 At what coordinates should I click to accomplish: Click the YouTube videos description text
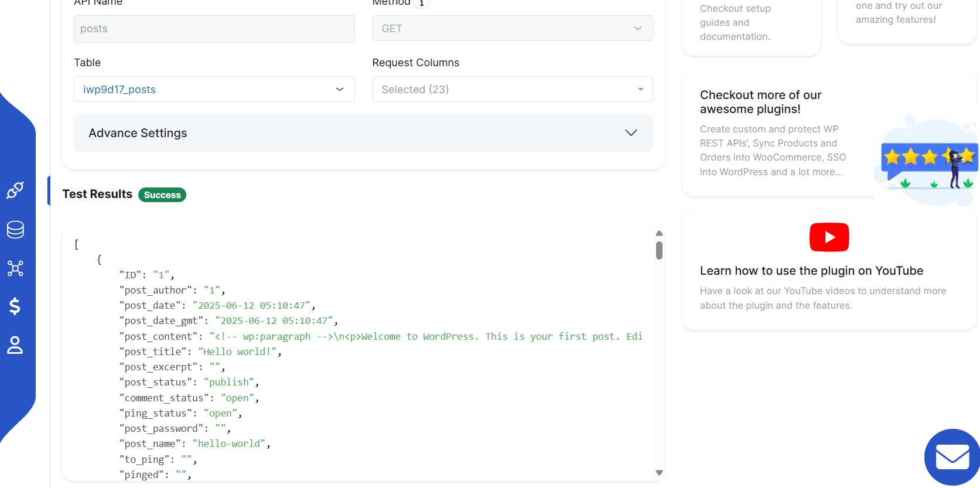click(823, 298)
